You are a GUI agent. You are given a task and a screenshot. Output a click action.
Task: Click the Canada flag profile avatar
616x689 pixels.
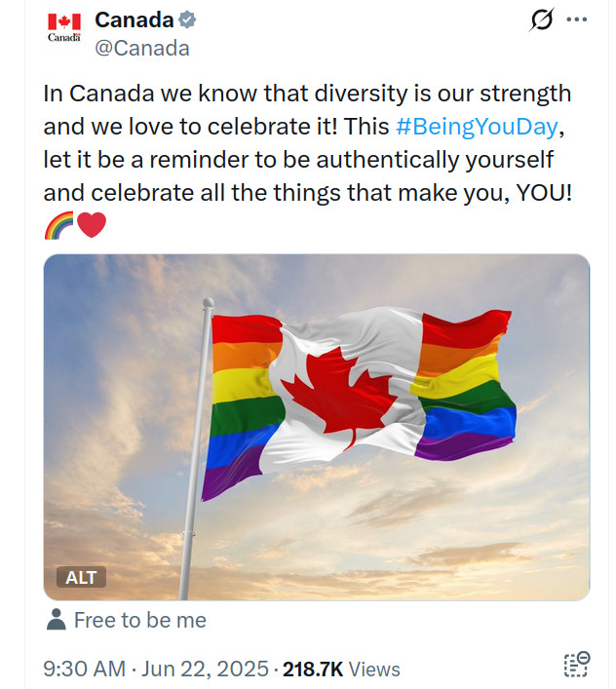64,27
